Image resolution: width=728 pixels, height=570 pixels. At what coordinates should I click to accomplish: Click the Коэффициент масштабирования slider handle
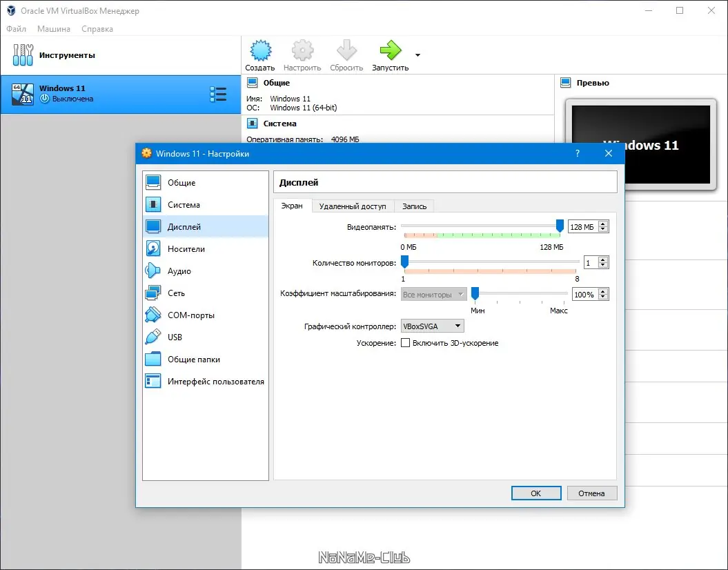[475, 293]
